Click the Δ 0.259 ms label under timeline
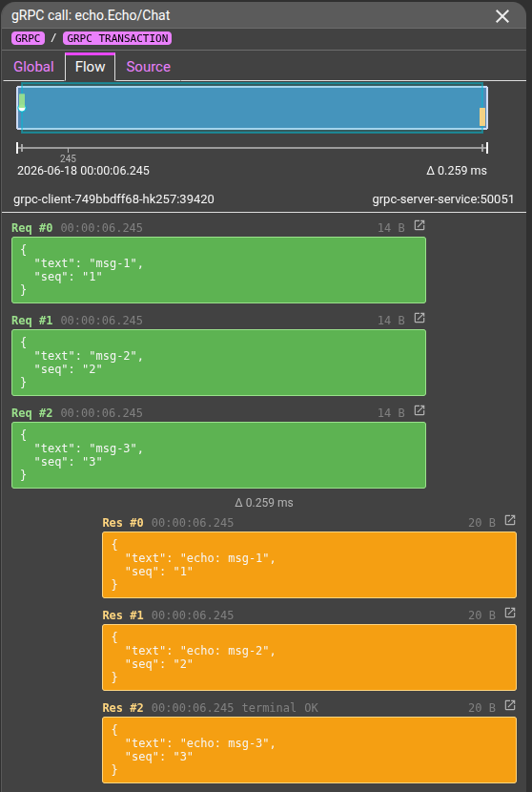Image resolution: width=532 pixels, height=792 pixels. 457,170
